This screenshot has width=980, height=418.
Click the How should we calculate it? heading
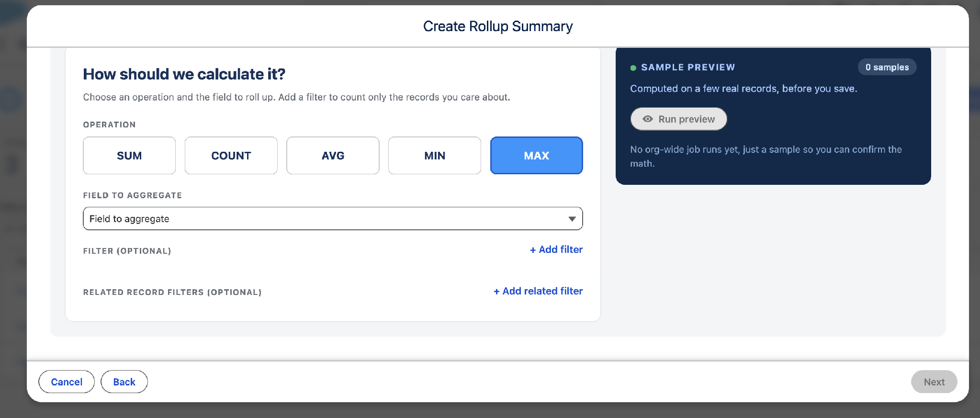[184, 74]
